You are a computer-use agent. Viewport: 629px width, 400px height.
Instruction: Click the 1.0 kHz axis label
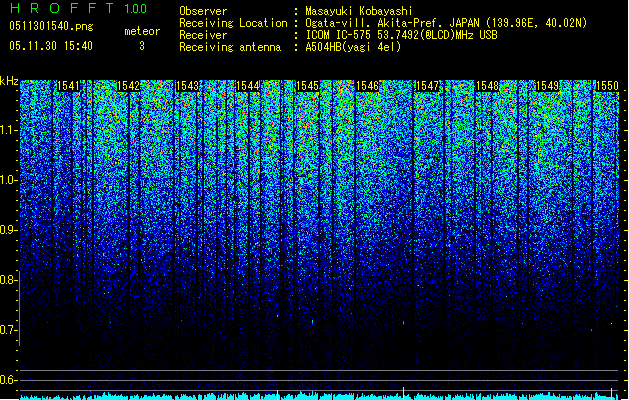point(8,180)
